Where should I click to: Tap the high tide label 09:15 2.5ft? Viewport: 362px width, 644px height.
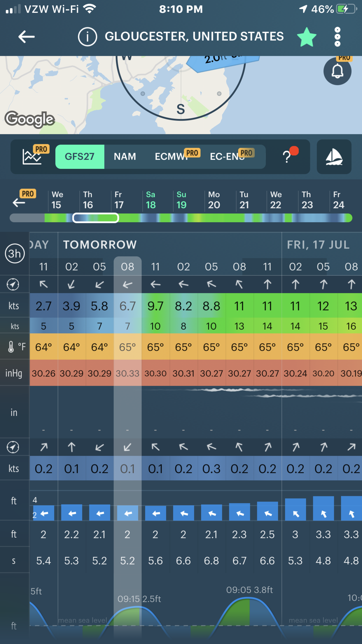click(x=139, y=599)
